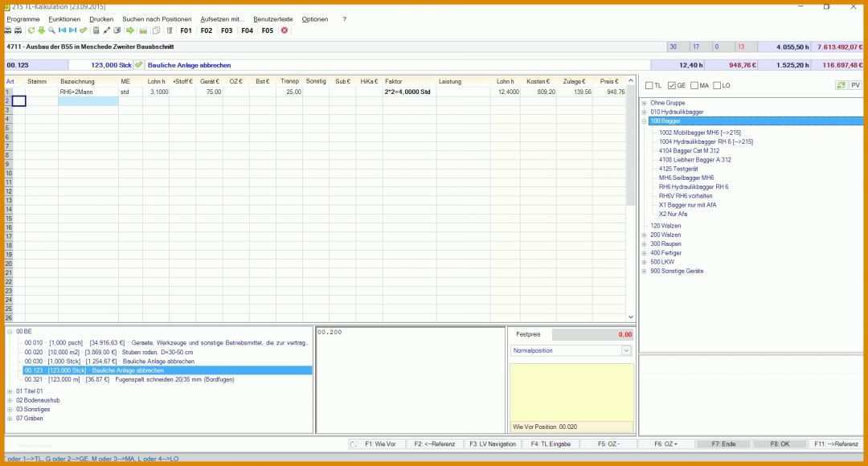Collapse the 00 BE tree node

coord(10,332)
